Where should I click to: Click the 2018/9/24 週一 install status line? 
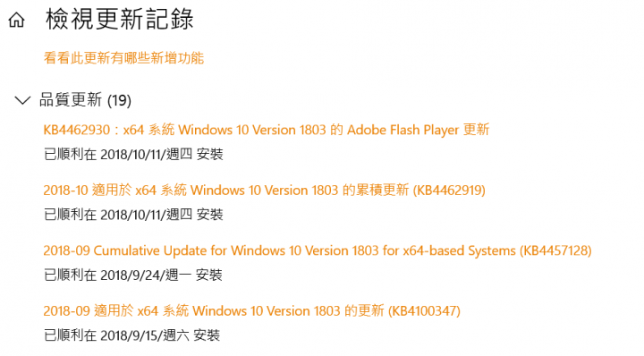(133, 275)
